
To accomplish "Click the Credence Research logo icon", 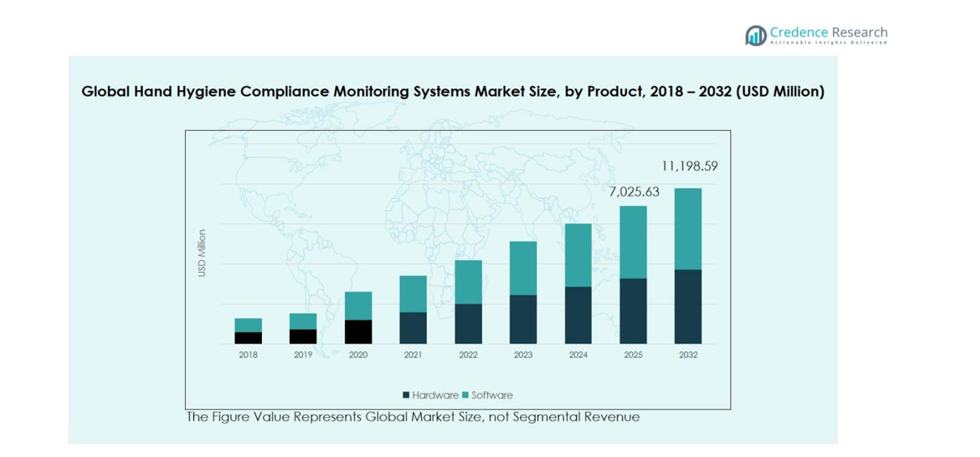I will tap(755, 35).
